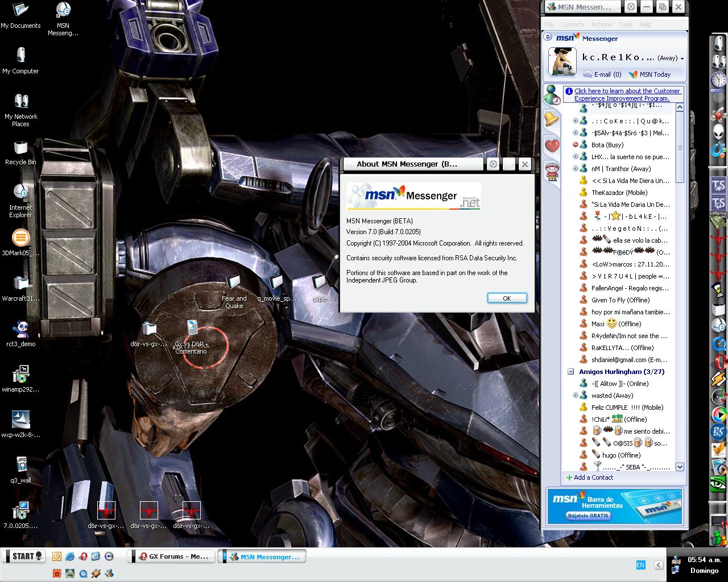The width and height of the screenshot is (728, 582).
Task: Open the cartoon character tab in Messenger
Action: coord(552,171)
